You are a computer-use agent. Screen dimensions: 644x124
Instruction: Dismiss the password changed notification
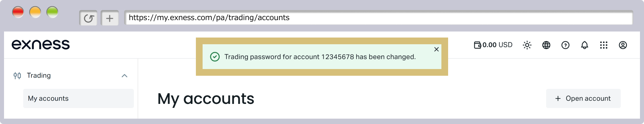436,49
